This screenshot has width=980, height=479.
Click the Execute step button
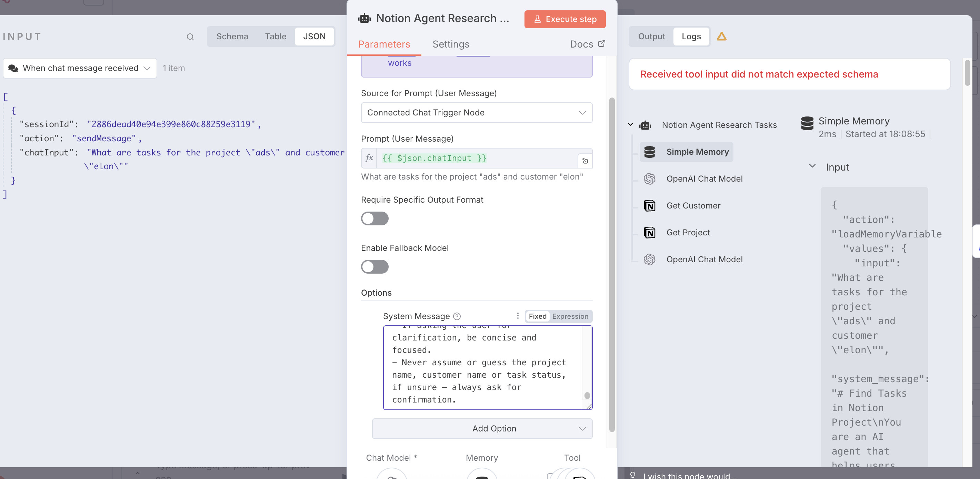point(564,19)
